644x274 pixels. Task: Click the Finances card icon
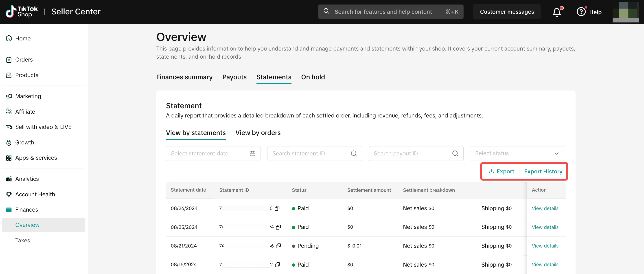(x=9, y=210)
